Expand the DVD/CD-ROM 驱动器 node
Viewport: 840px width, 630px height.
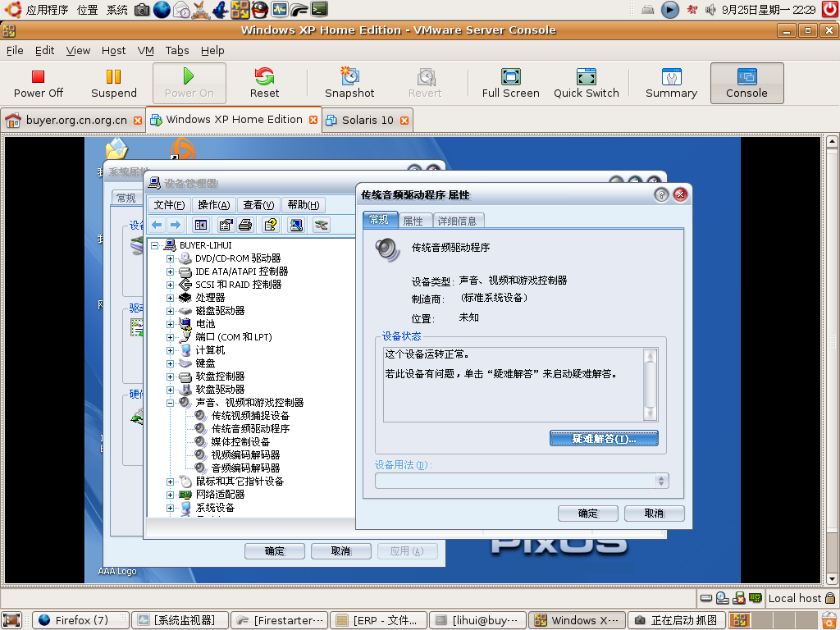(170, 258)
